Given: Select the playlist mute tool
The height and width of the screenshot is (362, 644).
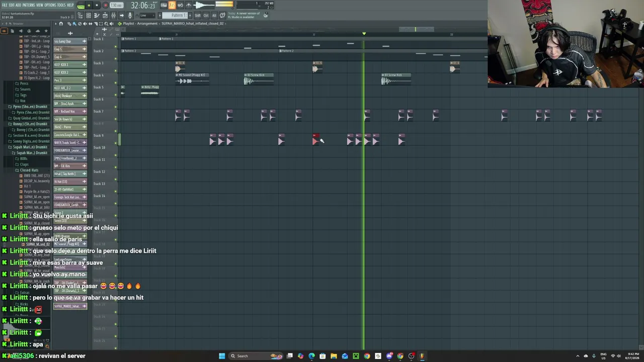Looking at the screenshot, I should (85, 24).
